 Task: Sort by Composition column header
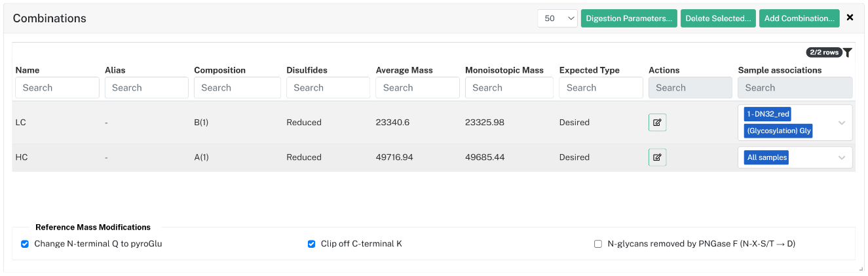pos(219,70)
